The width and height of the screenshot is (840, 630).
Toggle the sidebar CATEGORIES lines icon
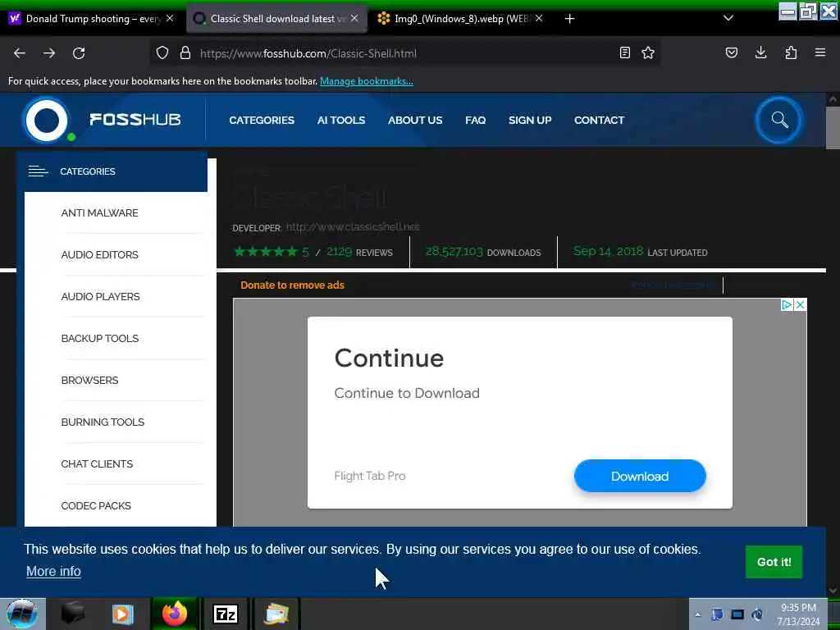tap(38, 171)
